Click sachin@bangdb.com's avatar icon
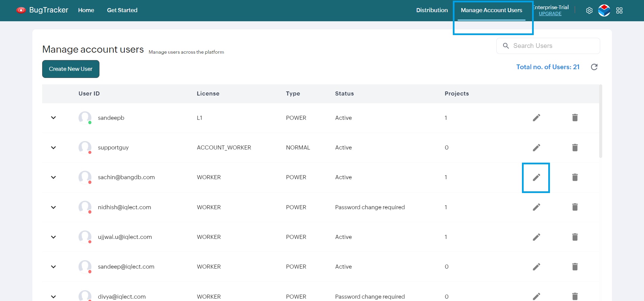The height and width of the screenshot is (301, 644). (x=85, y=177)
